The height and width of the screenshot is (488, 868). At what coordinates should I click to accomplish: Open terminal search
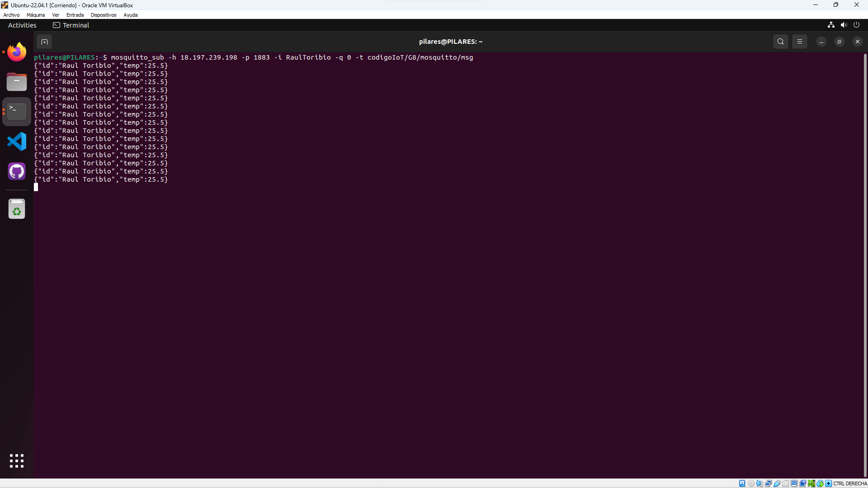(x=780, y=42)
